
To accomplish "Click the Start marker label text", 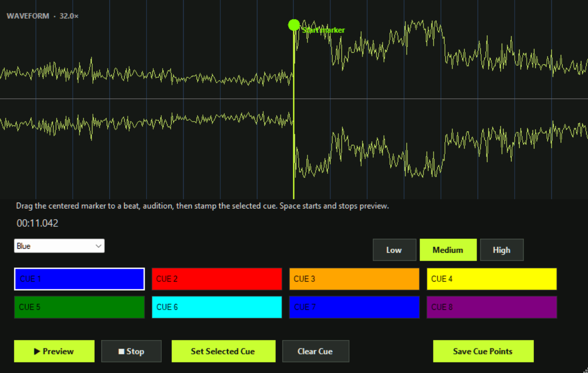I will coord(323,30).
